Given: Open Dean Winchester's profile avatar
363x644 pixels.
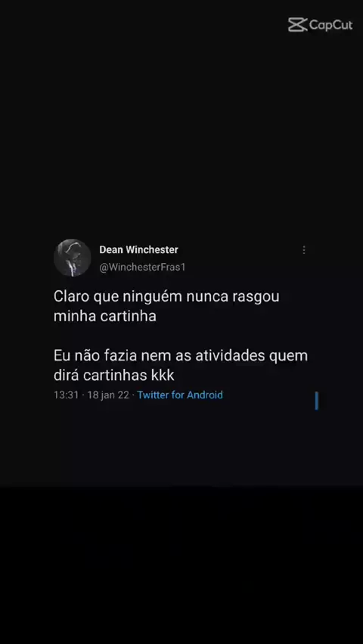Looking at the screenshot, I should [x=73, y=258].
